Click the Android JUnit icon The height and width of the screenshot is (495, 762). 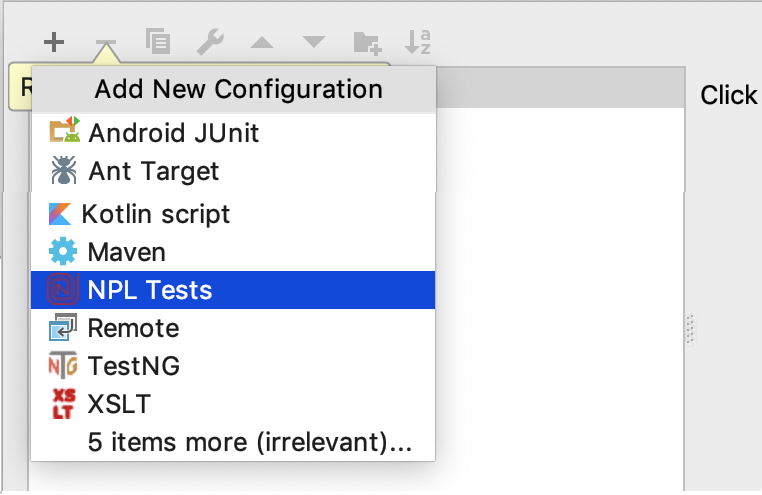pyautogui.click(x=64, y=133)
